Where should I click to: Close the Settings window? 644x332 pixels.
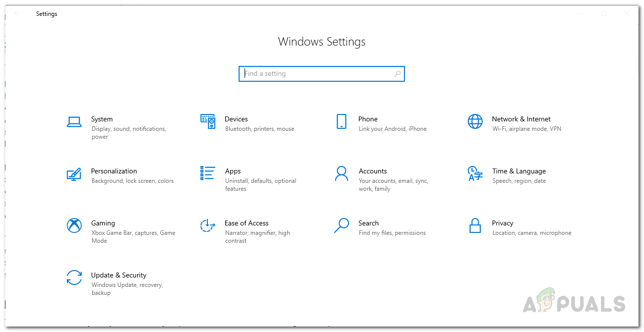coord(627,13)
